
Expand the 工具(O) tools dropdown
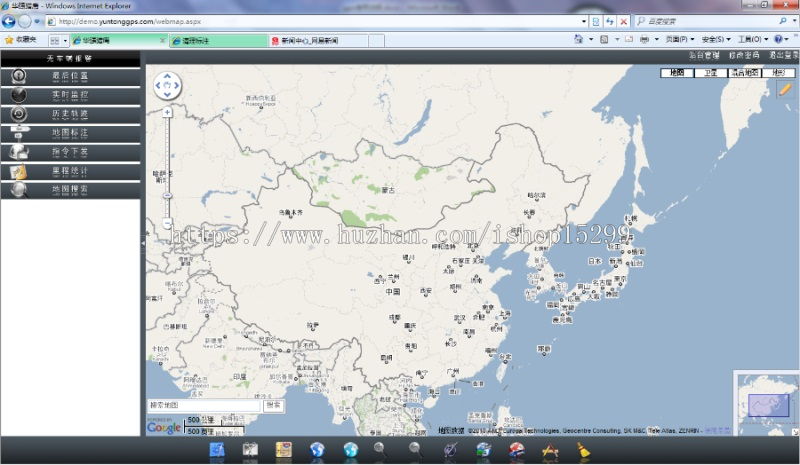click(x=753, y=39)
